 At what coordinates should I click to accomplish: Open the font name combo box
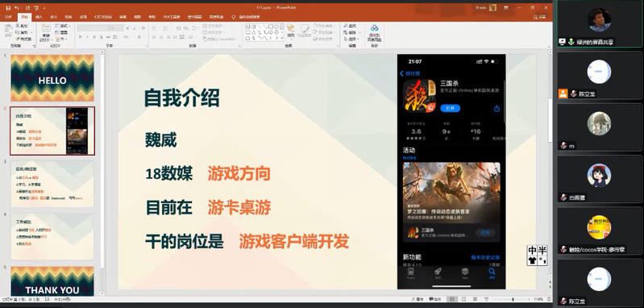point(93,28)
